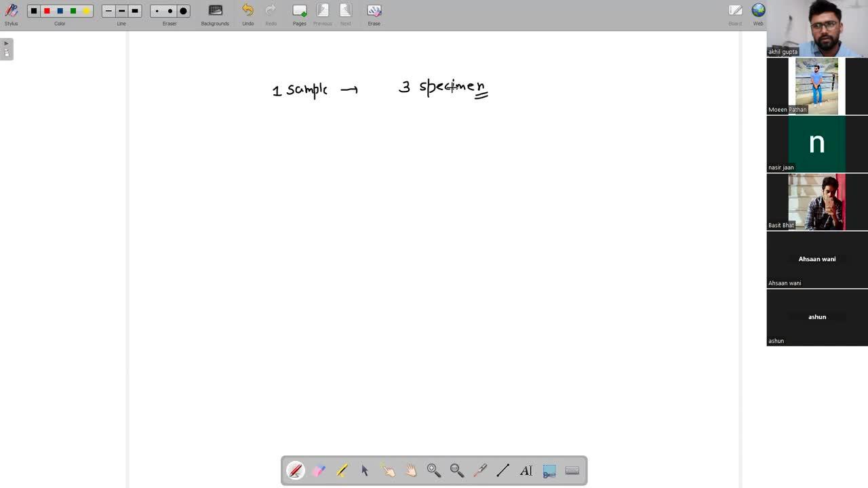Image resolution: width=868 pixels, height=488 pixels.
Task: Select the text tool
Action: pos(526,470)
